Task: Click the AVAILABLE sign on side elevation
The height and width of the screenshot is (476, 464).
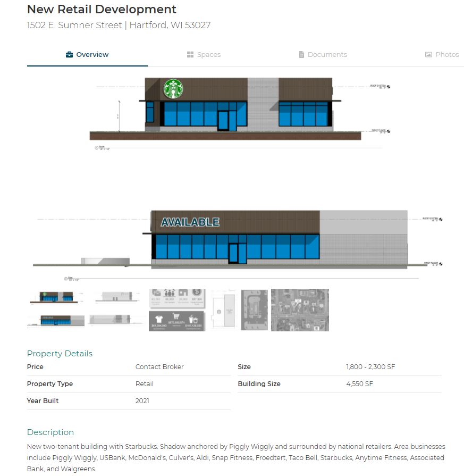Action: [190, 222]
